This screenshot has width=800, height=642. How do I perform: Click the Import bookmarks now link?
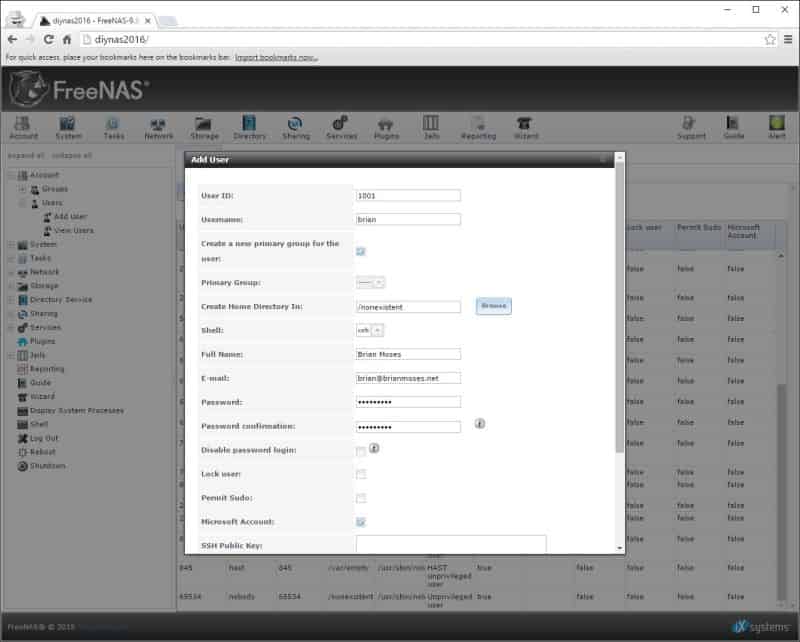pos(276,57)
